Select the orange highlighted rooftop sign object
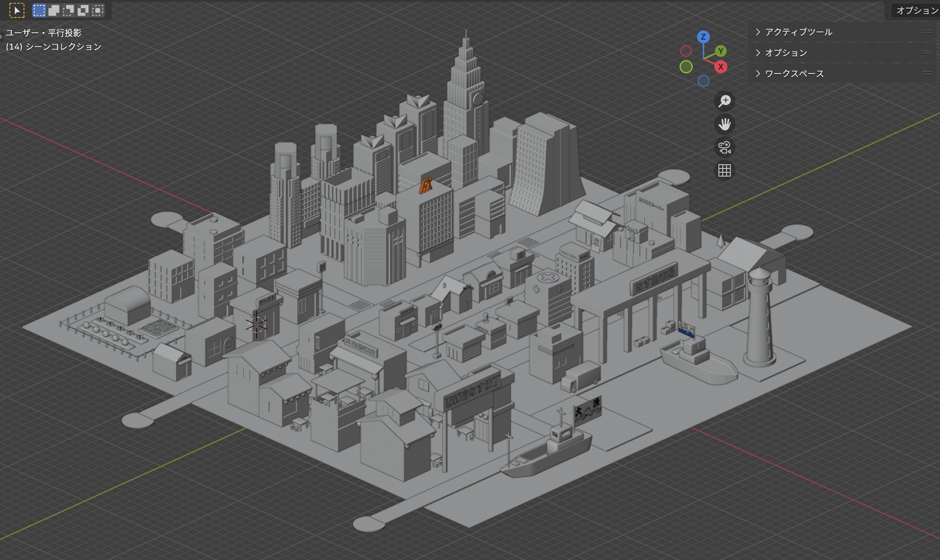Screen dimensions: 940x560 tap(426, 185)
